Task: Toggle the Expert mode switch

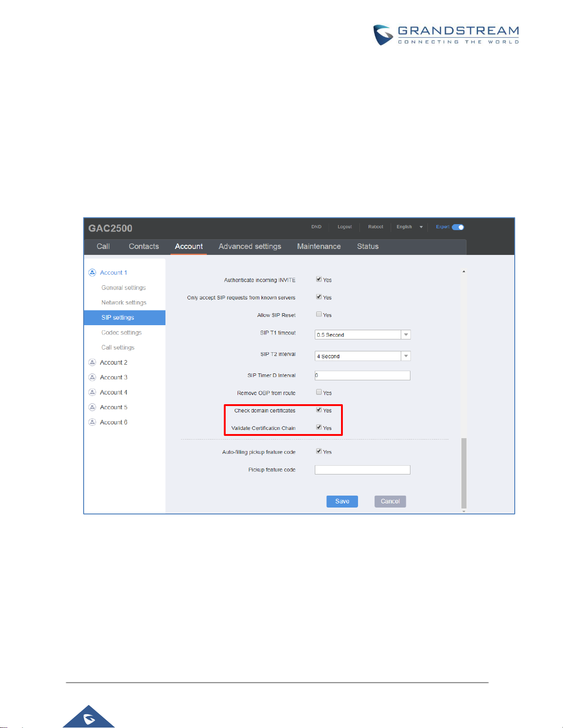Action: tap(458, 227)
